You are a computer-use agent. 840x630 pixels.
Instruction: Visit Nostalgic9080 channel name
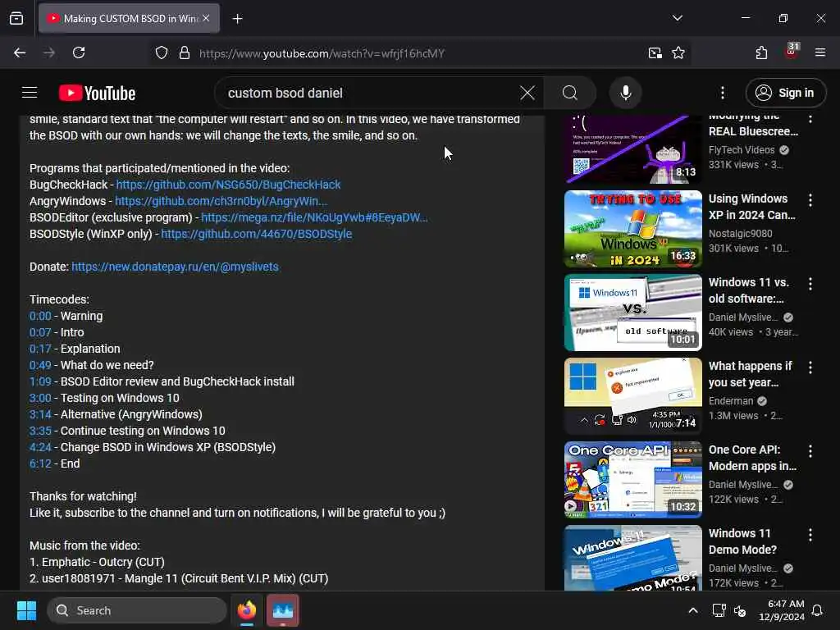tap(741, 234)
